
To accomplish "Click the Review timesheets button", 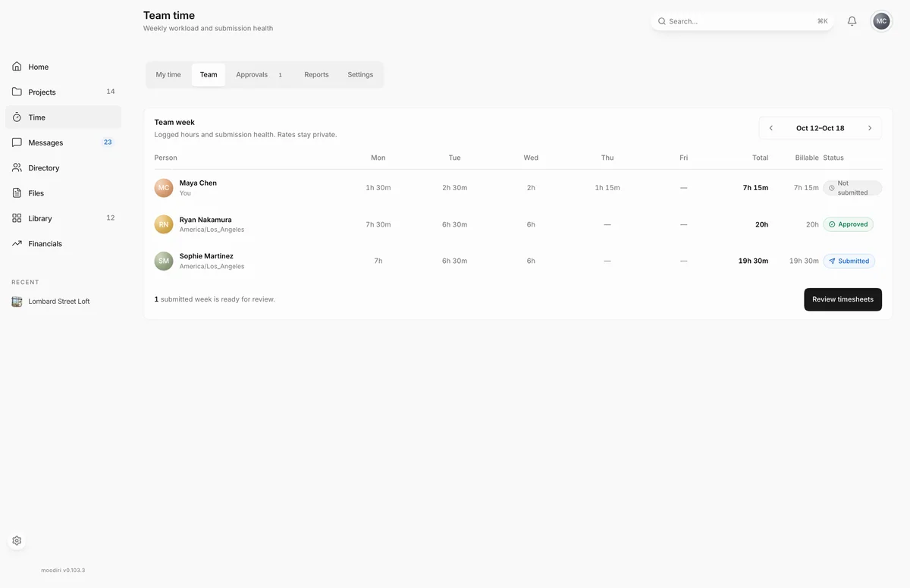I will click(x=843, y=299).
